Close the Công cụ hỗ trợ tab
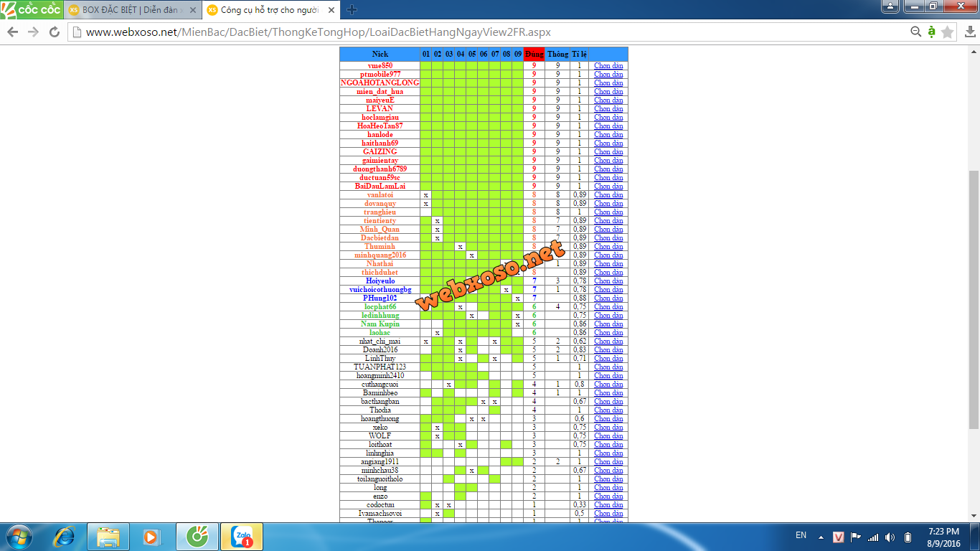 [x=331, y=10]
